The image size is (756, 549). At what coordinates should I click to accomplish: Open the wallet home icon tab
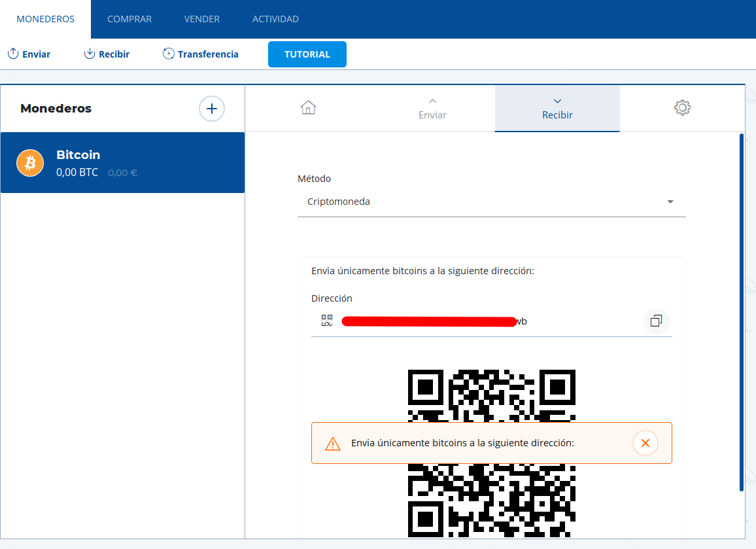click(x=308, y=107)
